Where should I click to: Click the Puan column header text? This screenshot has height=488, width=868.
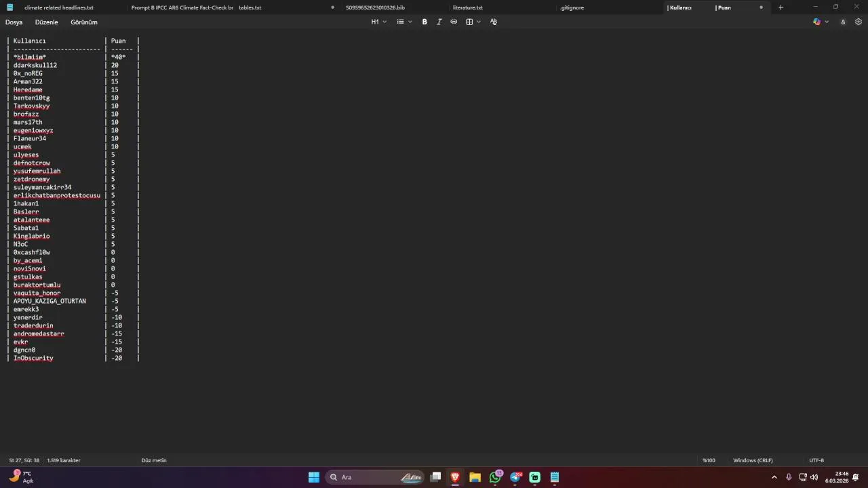[118, 41]
